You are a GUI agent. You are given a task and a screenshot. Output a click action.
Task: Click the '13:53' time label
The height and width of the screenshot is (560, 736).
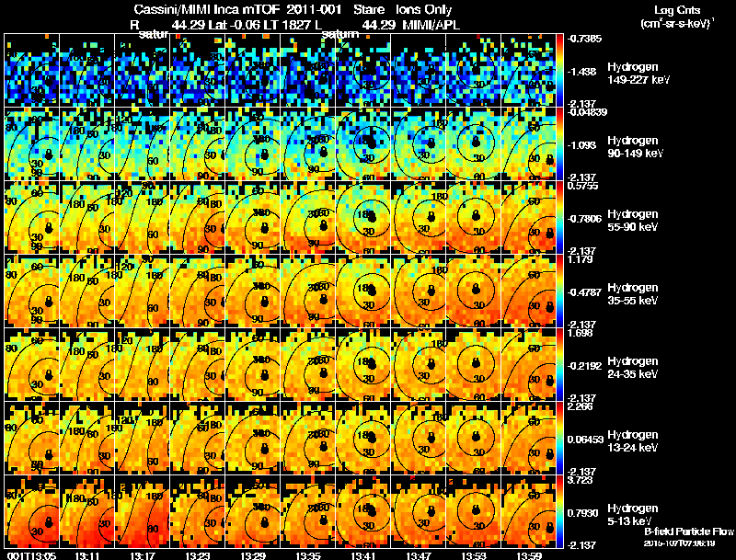click(x=474, y=555)
